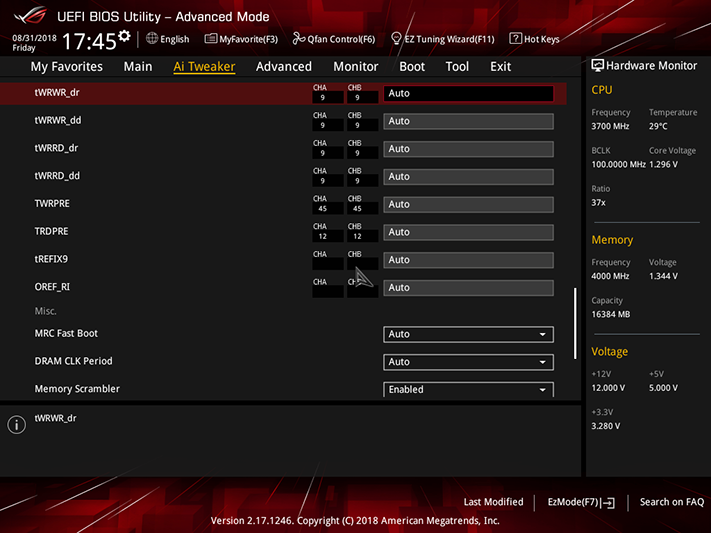Select the tWRWR_dr row label
This screenshot has width=711, height=533.
(57, 93)
